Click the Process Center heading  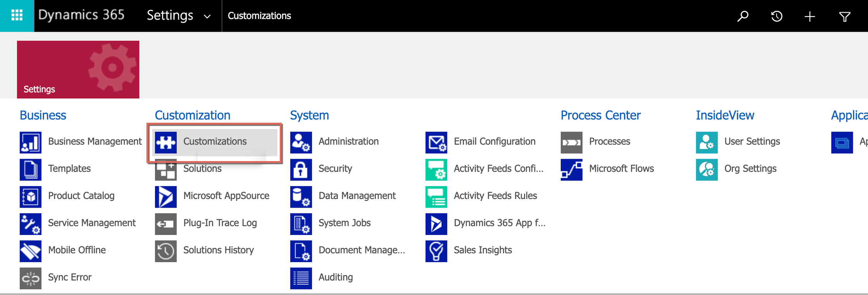[601, 115]
